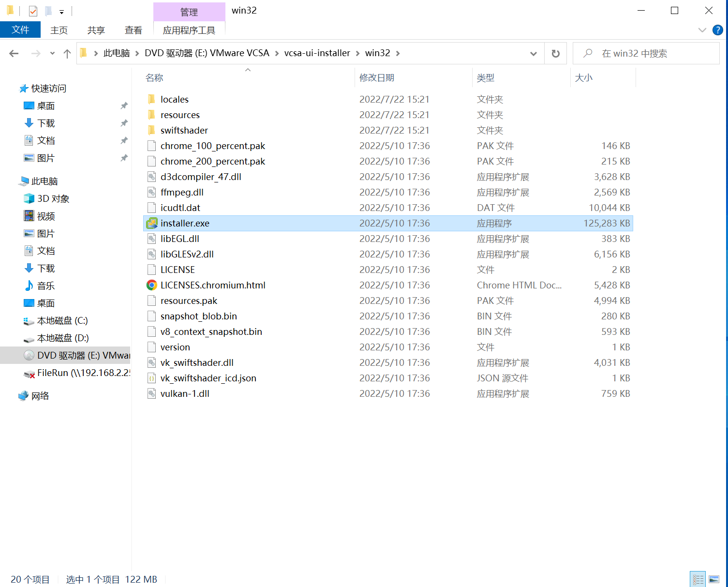Viewport: 728px width, 587px height.
Task: Click the installer.exe application icon
Action: pos(152,223)
